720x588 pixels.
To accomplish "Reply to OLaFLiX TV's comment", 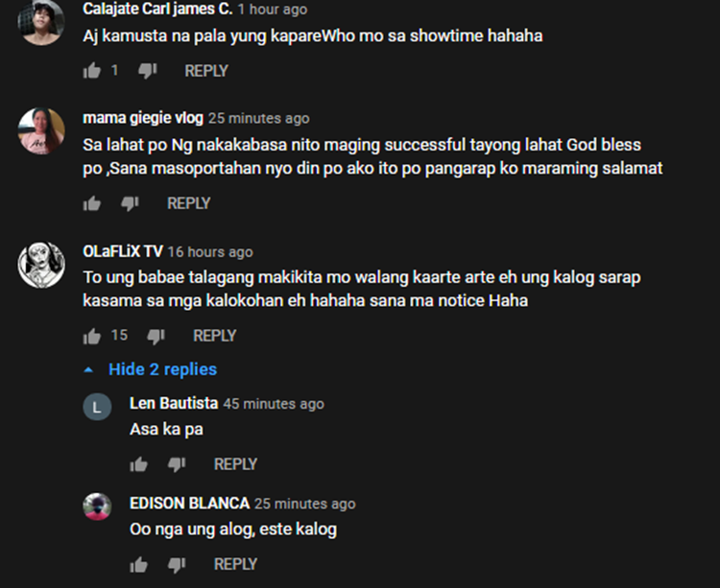I will pos(214,336).
